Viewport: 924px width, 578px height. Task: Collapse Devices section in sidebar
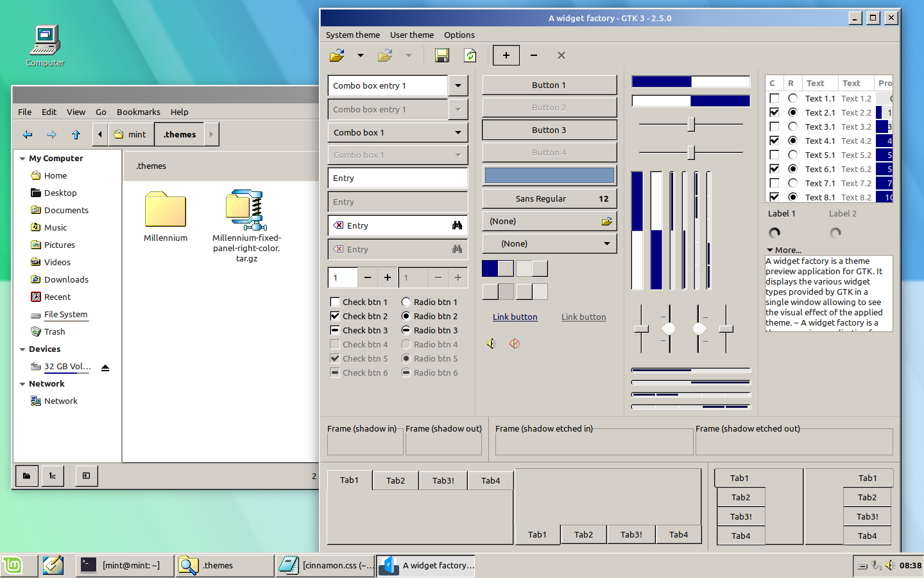coord(23,349)
